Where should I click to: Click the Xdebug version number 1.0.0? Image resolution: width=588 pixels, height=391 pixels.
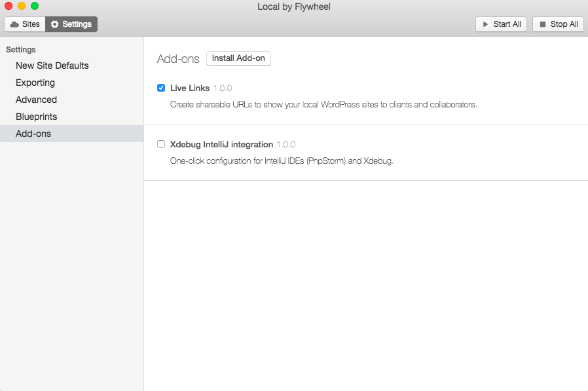(286, 145)
